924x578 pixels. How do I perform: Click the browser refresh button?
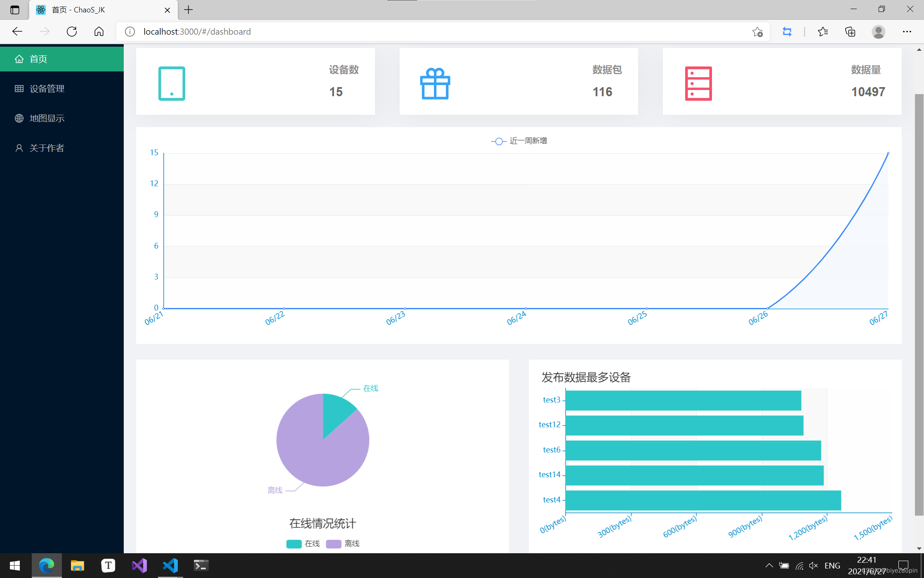[72, 31]
